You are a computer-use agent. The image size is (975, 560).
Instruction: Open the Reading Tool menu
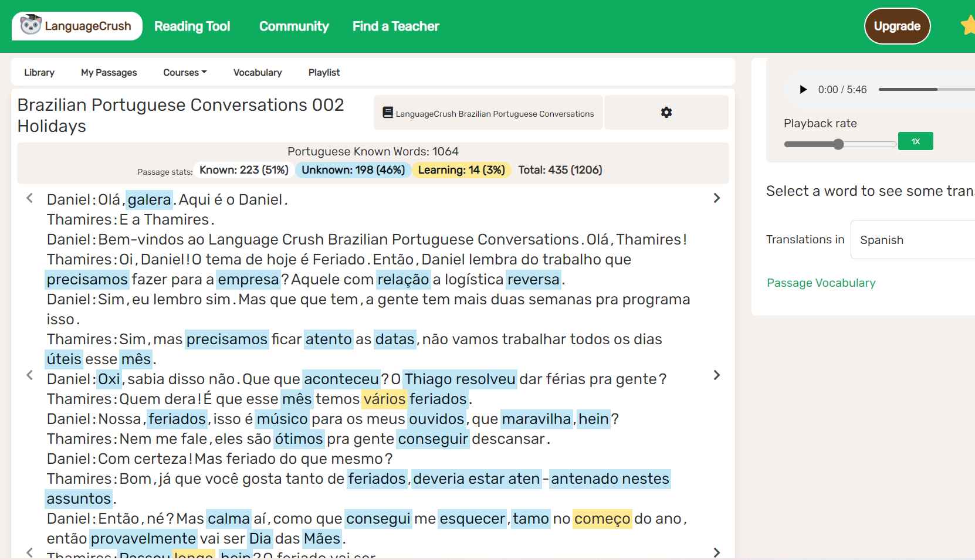tap(192, 26)
